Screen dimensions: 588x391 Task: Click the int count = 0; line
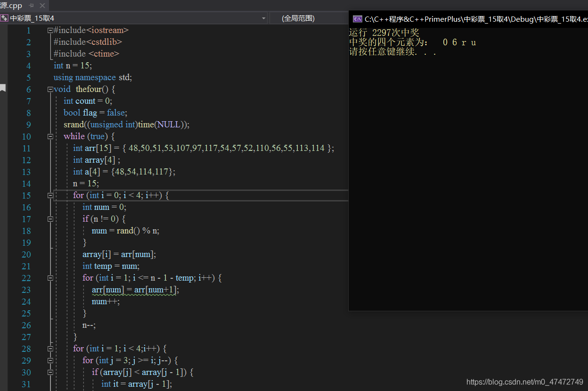pyautogui.click(x=88, y=101)
